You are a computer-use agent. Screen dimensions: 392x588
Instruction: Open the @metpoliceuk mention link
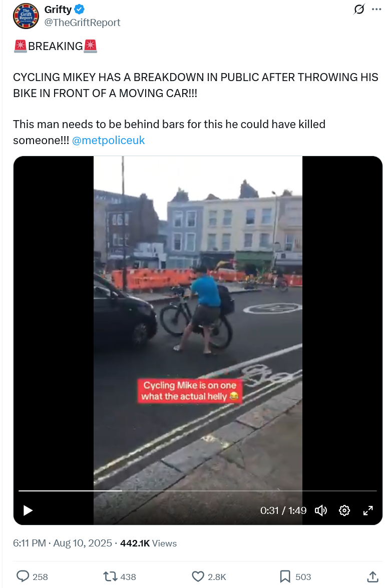tap(108, 140)
